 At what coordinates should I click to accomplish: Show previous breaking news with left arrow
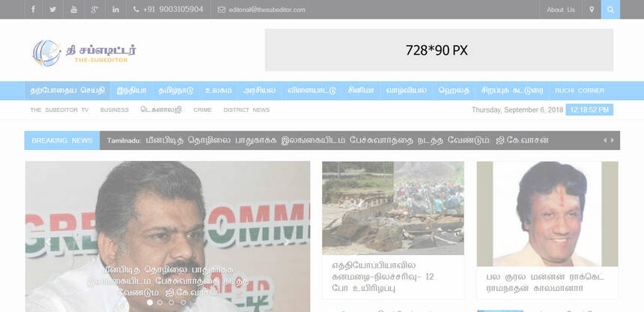pyautogui.click(x=605, y=140)
